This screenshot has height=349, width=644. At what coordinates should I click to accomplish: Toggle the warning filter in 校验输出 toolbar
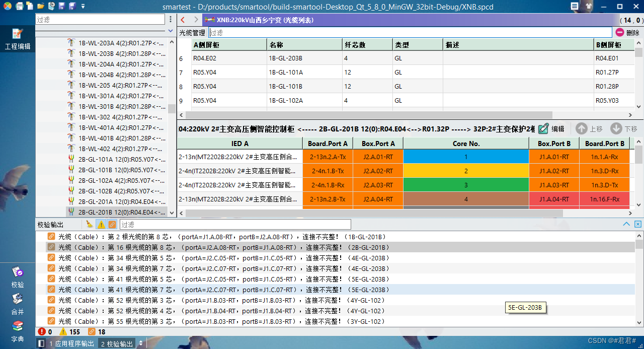pyautogui.click(x=102, y=224)
